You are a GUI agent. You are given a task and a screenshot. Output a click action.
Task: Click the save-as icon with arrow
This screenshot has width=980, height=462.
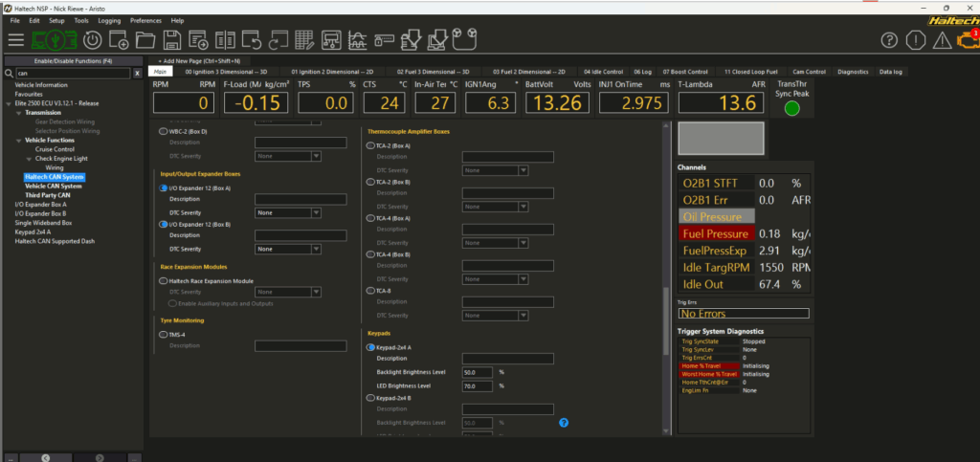pyautogui.click(x=199, y=40)
